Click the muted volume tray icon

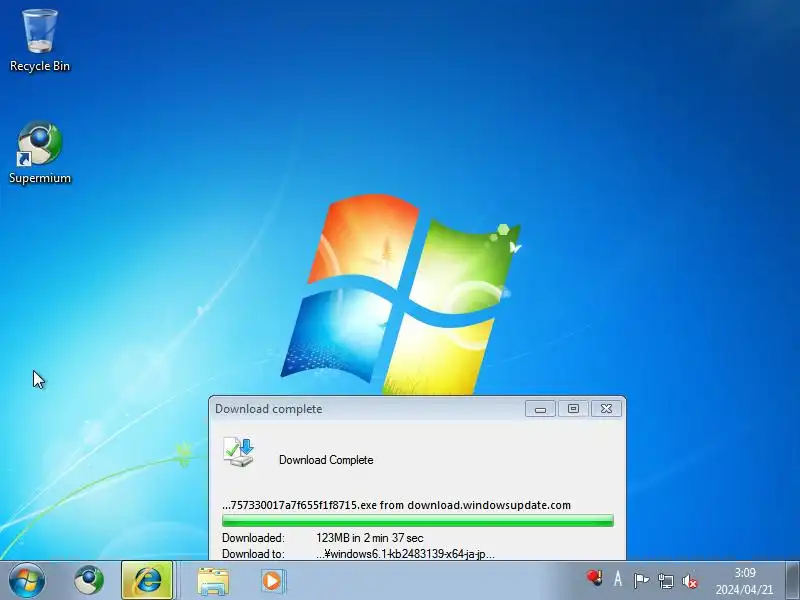690,581
